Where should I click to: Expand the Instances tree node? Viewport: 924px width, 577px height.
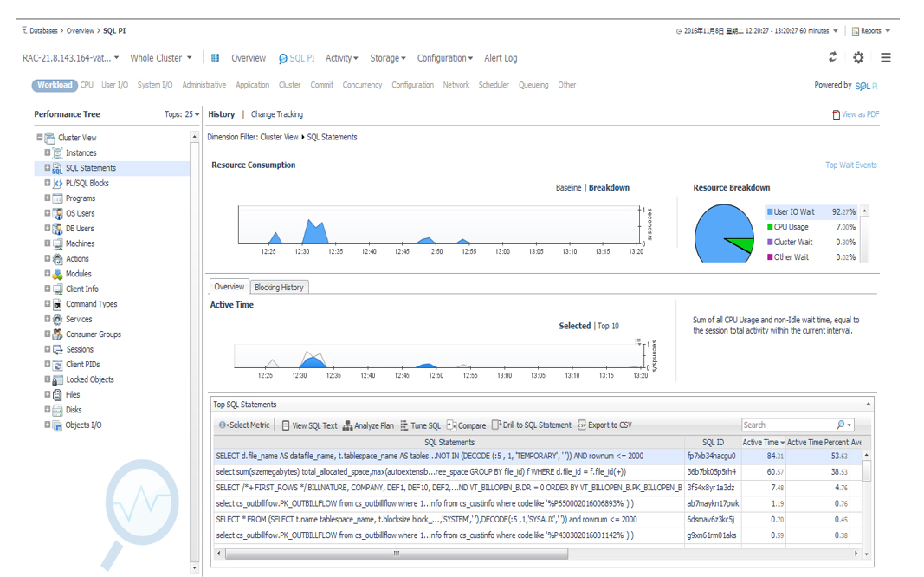click(x=47, y=152)
